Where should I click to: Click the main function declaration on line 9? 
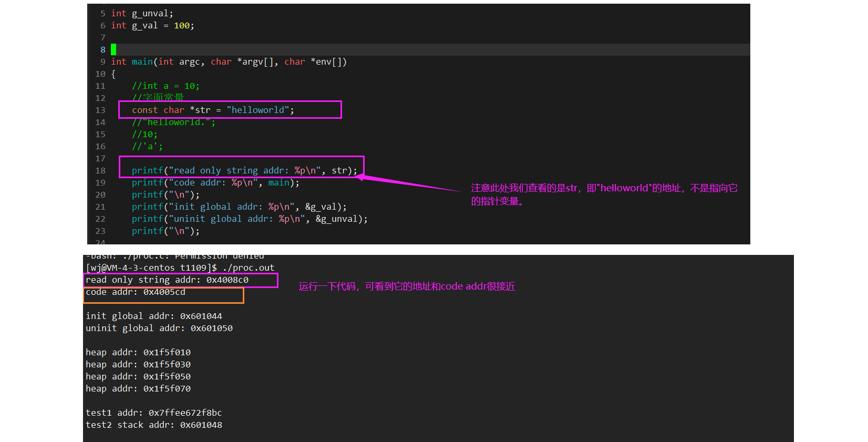[x=229, y=62]
